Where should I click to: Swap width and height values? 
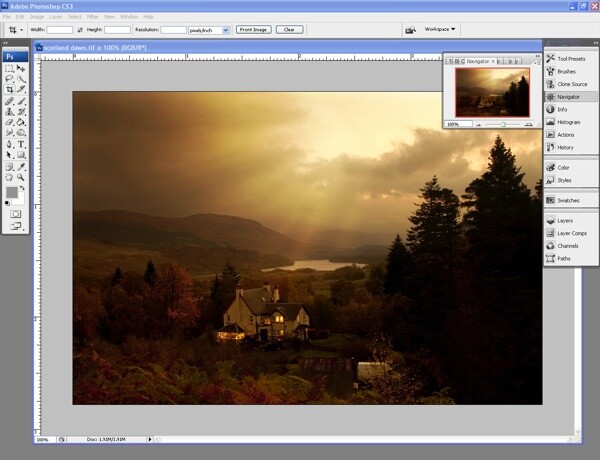point(80,30)
